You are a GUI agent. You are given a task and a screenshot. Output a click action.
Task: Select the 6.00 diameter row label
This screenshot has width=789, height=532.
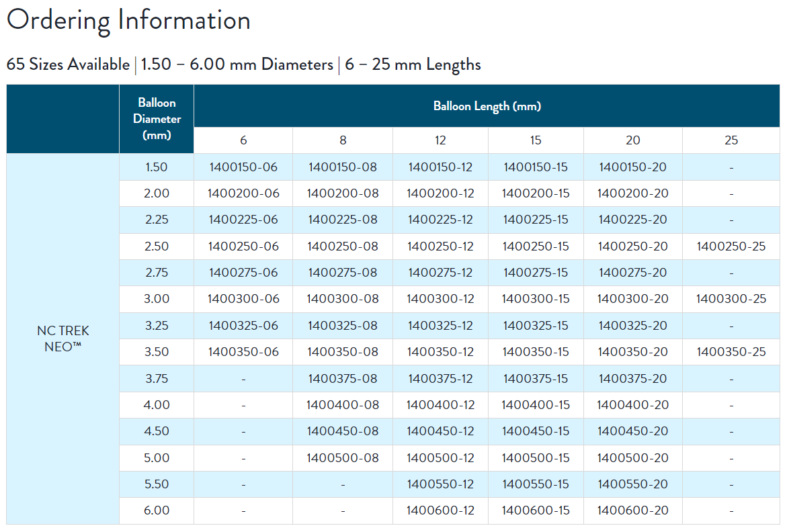click(x=157, y=511)
